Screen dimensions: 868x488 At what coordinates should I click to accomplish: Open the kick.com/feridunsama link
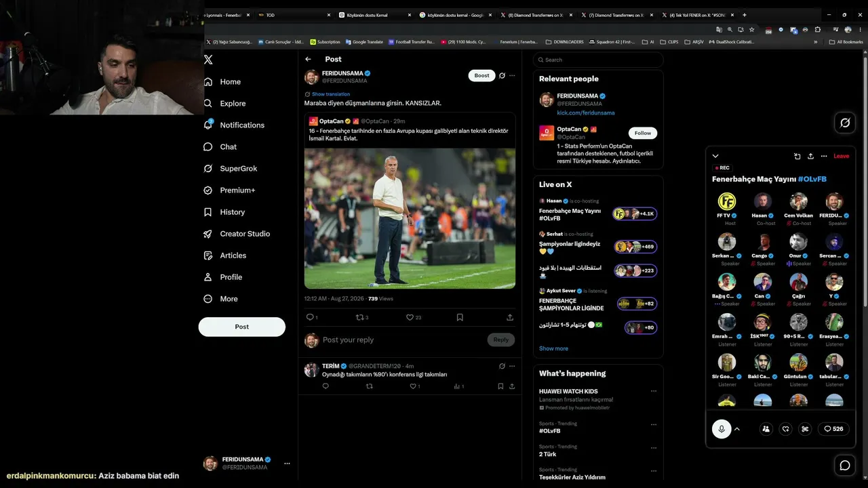click(586, 113)
